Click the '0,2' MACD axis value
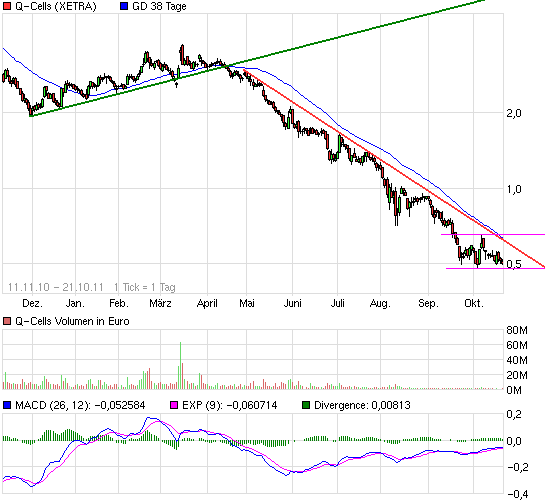This screenshot has height=502, width=545. (514, 414)
